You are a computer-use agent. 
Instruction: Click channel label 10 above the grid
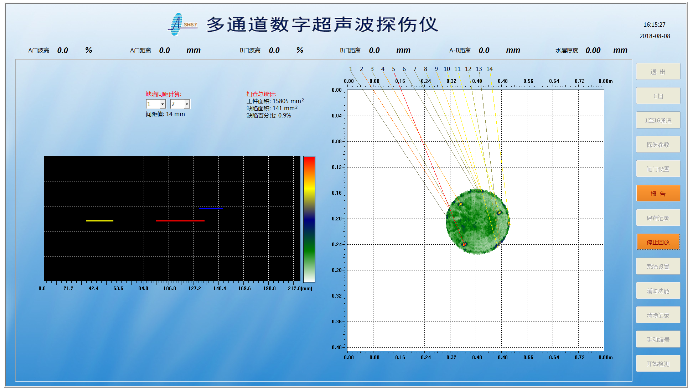pos(447,69)
